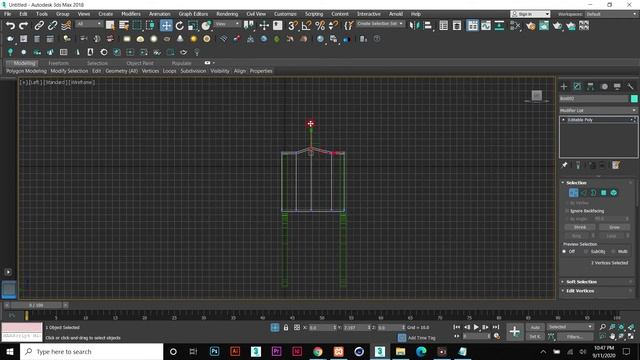Toggle the 3D Snaps icon

tap(293, 26)
